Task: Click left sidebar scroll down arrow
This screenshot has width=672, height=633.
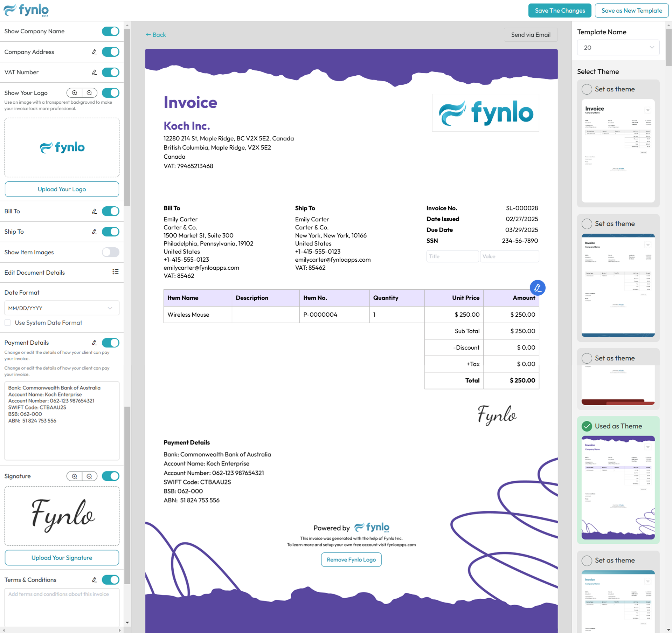Action: pyautogui.click(x=127, y=622)
